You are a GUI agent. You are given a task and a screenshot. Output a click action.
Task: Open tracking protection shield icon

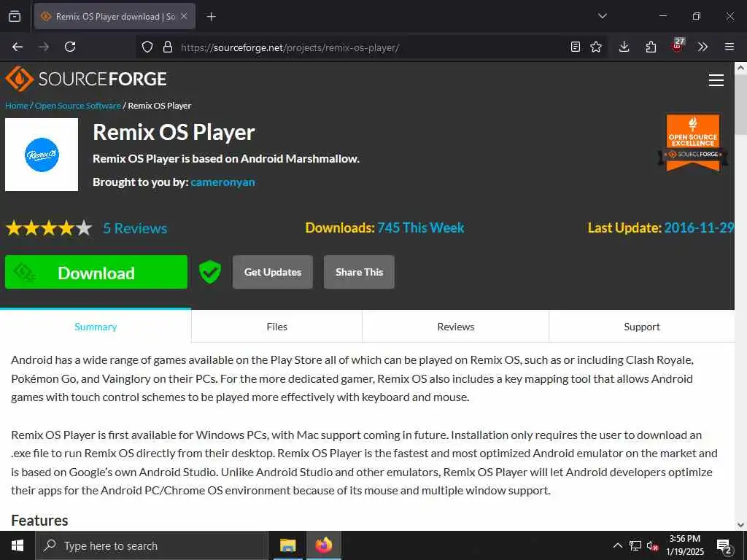pos(147,47)
